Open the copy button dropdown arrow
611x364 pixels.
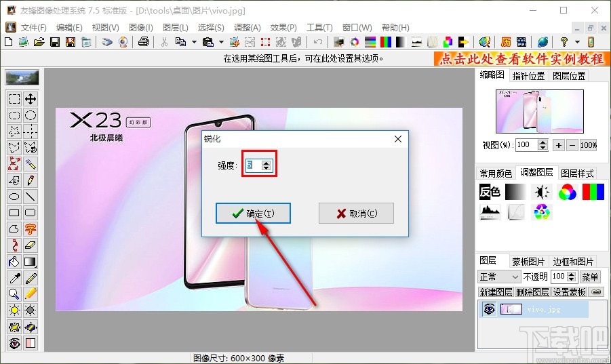[194, 41]
